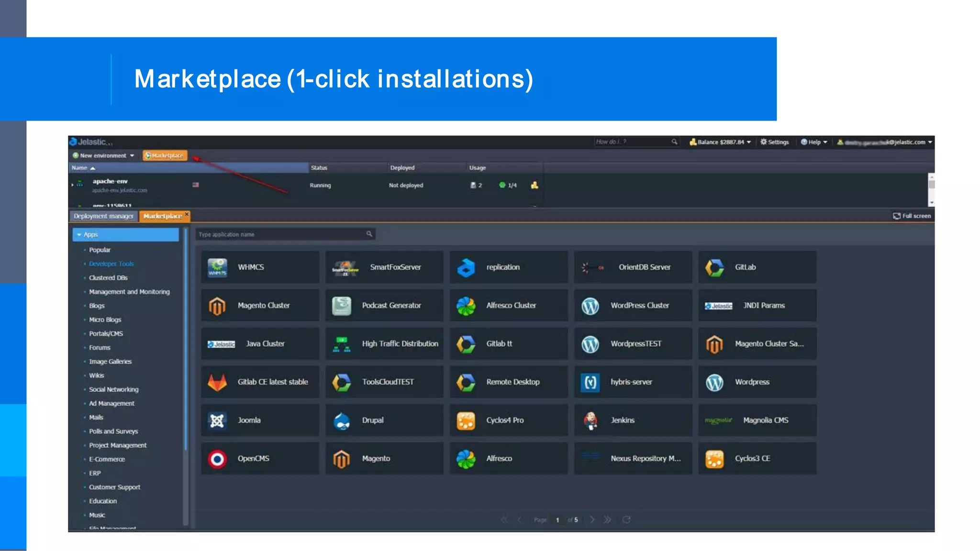980x551 pixels.
Task: Open the OrientDB Server icon
Action: (x=592, y=267)
